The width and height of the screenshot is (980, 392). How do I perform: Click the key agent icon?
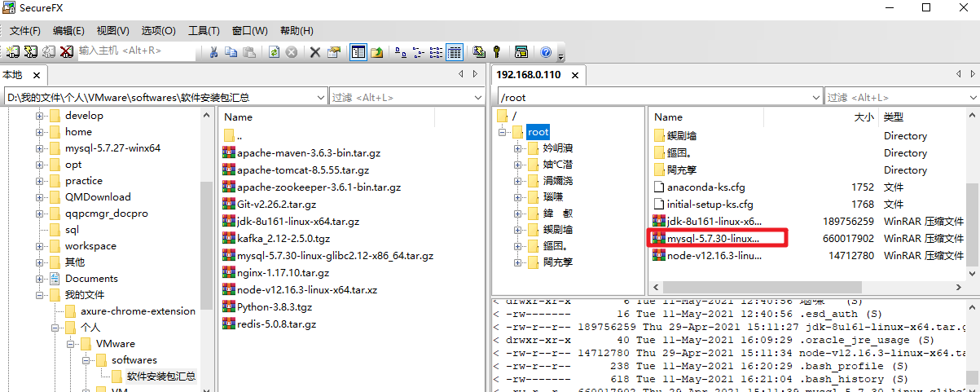click(x=496, y=52)
